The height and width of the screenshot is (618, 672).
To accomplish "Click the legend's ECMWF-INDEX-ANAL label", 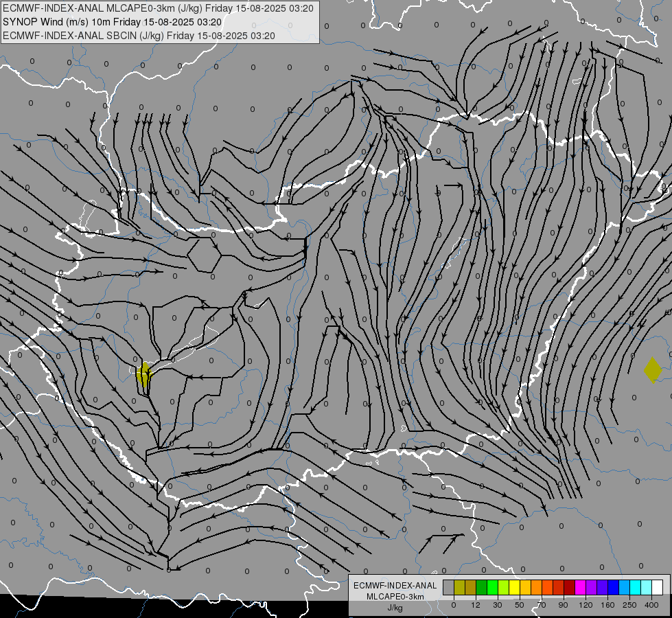I will coord(395,586).
